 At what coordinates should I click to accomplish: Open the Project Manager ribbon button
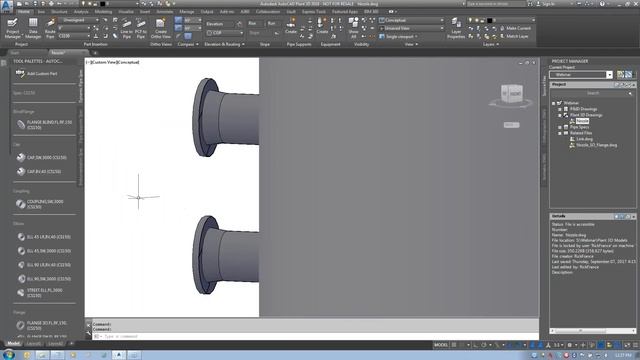click(12, 28)
